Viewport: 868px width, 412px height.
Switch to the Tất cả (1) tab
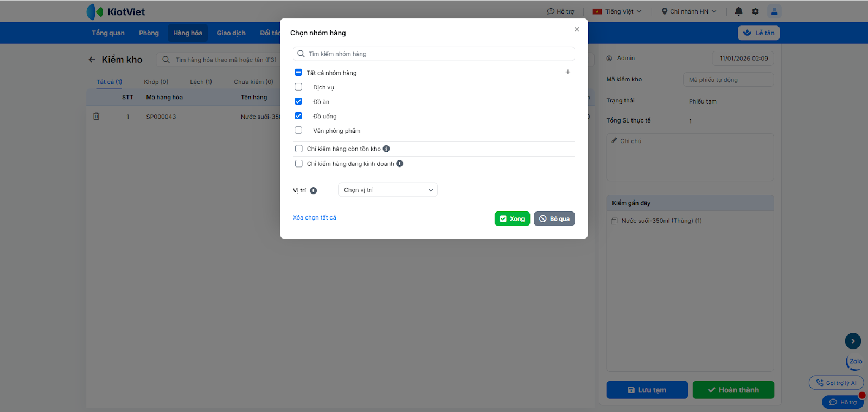click(x=109, y=82)
